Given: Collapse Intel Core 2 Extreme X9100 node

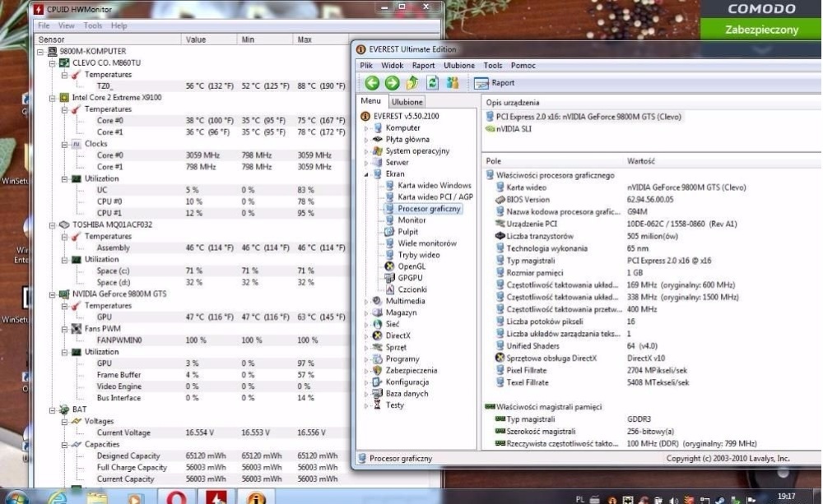Looking at the screenshot, I should click(53, 98).
